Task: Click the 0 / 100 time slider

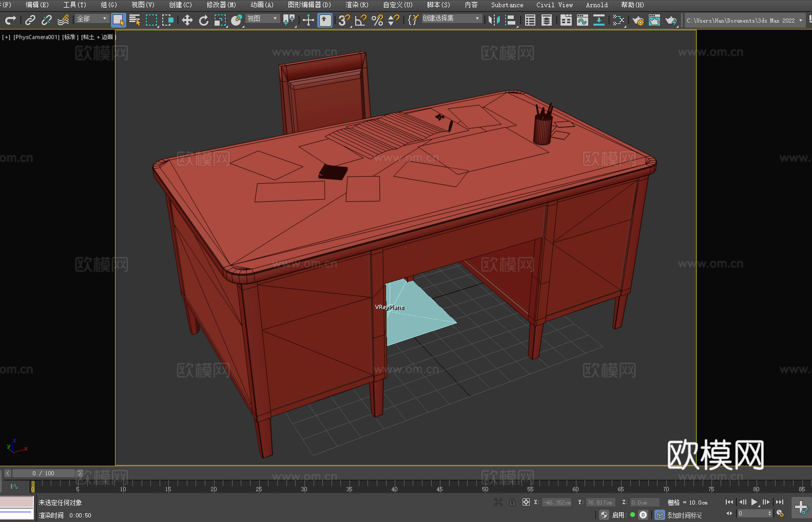Action: click(x=43, y=473)
